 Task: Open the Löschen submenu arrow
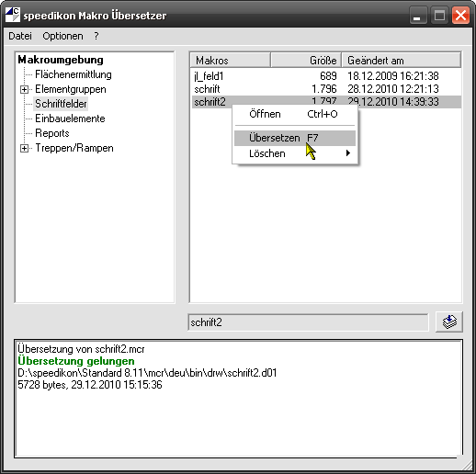tap(347, 153)
